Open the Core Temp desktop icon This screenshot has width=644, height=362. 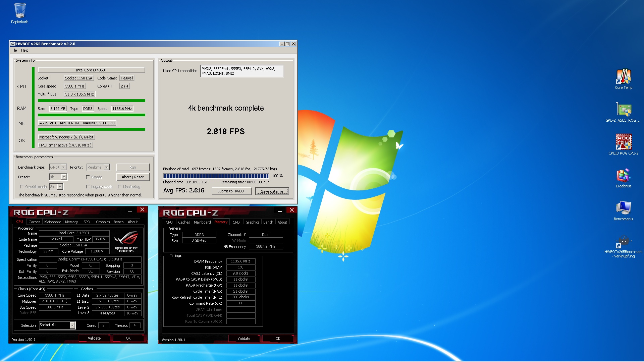[x=624, y=79]
